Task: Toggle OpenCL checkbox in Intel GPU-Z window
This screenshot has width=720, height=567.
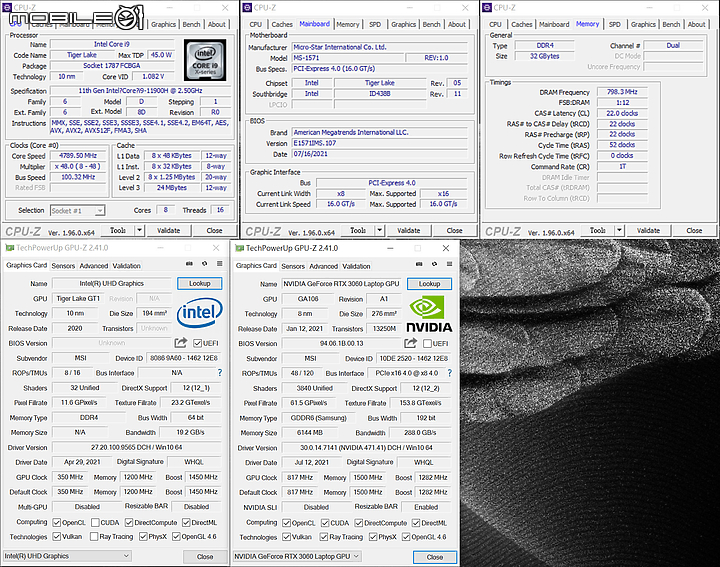Action: pyautogui.click(x=57, y=522)
